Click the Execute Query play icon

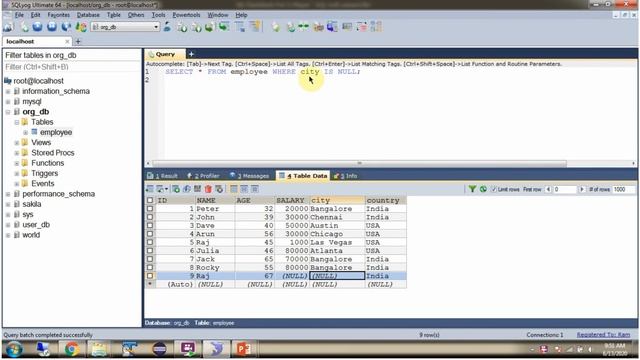tap(38, 27)
